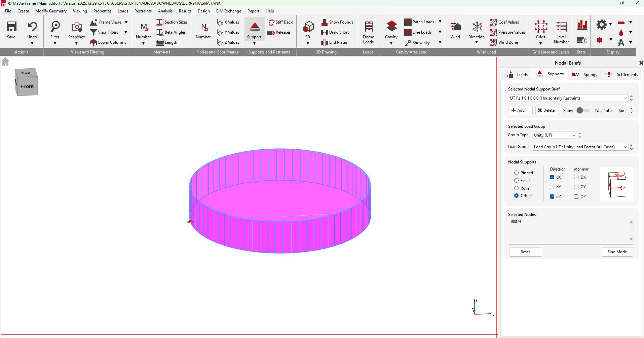
Task: Toggle Show Founds in 3D Drawing
Action: pos(337,22)
